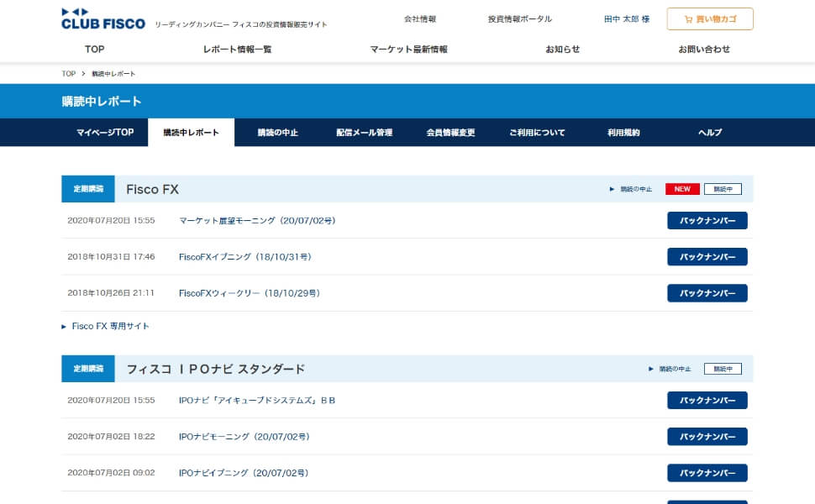Expand 購読の中止 for フィスコ IPOナビ スタンダード
This screenshot has height=504, width=815.
pos(670,368)
